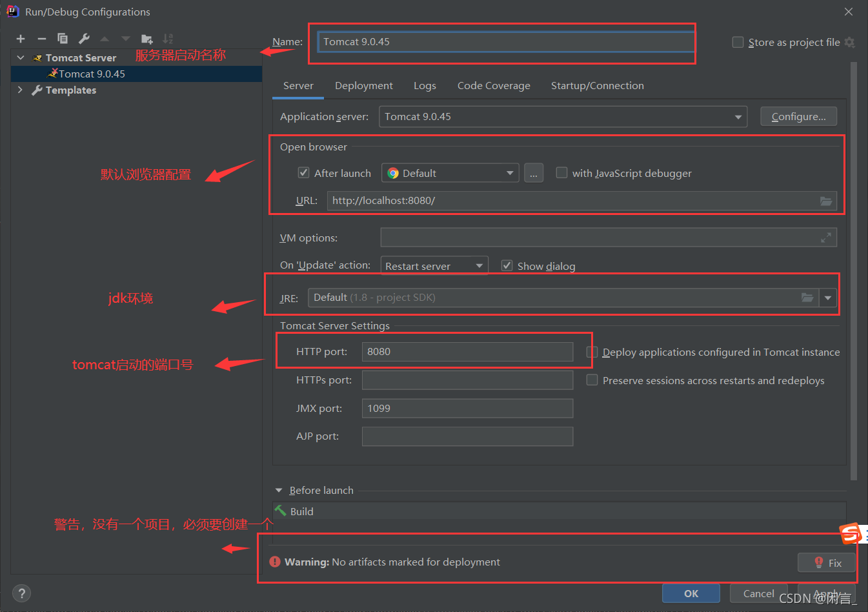The width and height of the screenshot is (868, 612).
Task: Open JRE dropdown arrow
Action: point(828,298)
